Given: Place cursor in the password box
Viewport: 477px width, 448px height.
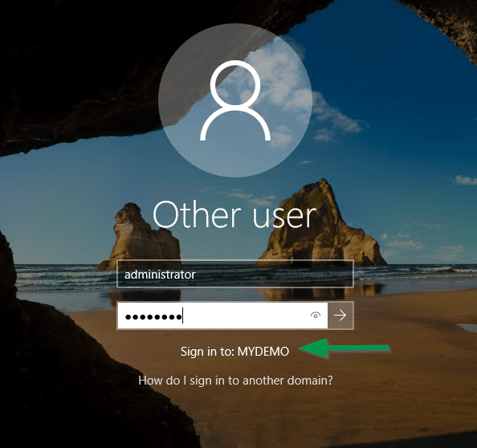Looking at the screenshot, I should pyautogui.click(x=222, y=316).
